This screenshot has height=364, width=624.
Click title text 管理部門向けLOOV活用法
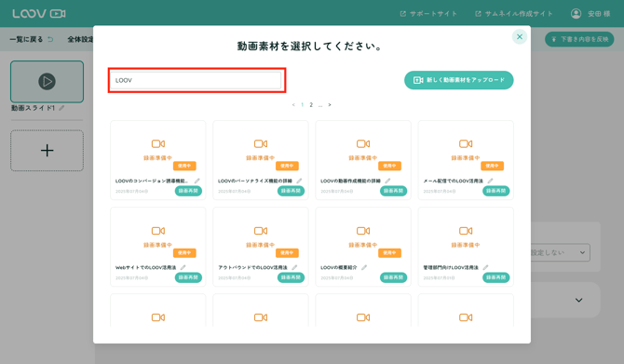coord(451,268)
